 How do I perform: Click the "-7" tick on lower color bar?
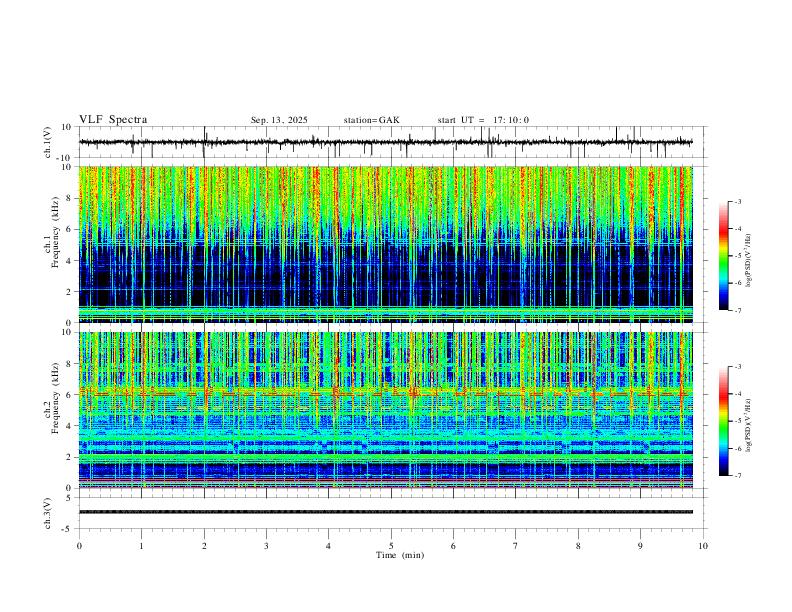pyautogui.click(x=738, y=476)
